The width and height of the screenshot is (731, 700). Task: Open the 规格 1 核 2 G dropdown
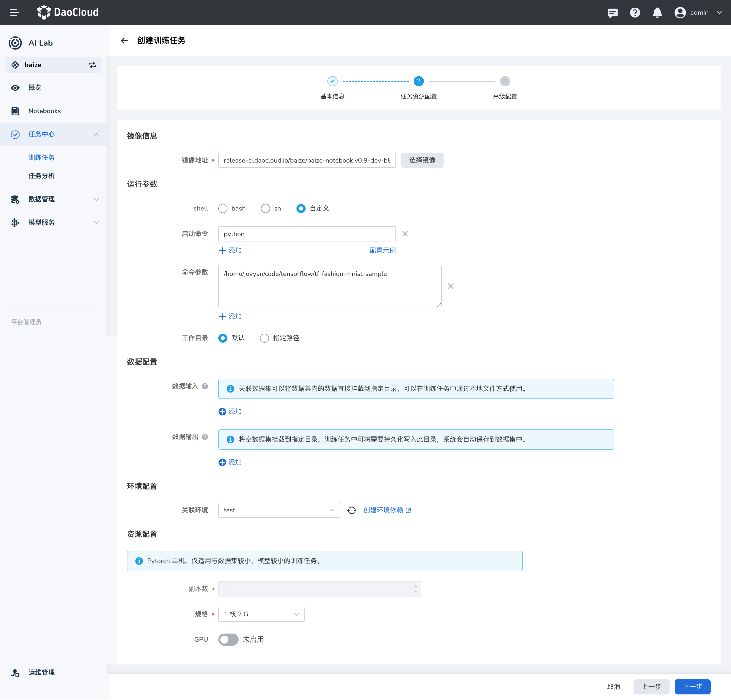pos(261,614)
